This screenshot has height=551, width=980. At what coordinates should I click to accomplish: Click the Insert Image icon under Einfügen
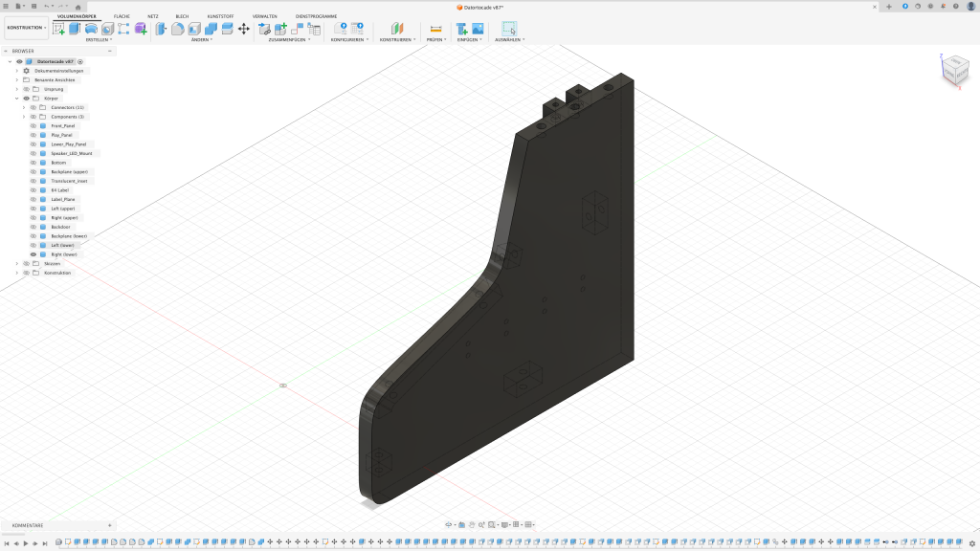coord(477,29)
